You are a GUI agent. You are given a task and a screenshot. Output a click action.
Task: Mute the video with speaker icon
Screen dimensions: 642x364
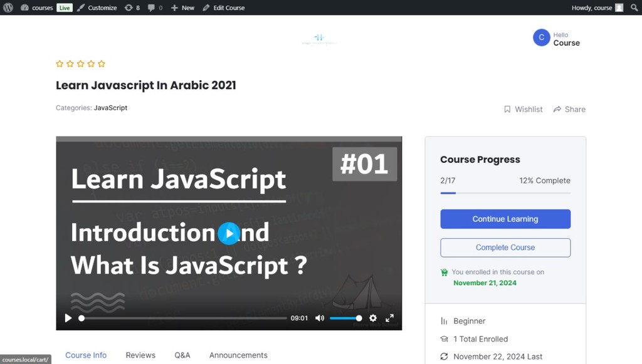pos(320,318)
